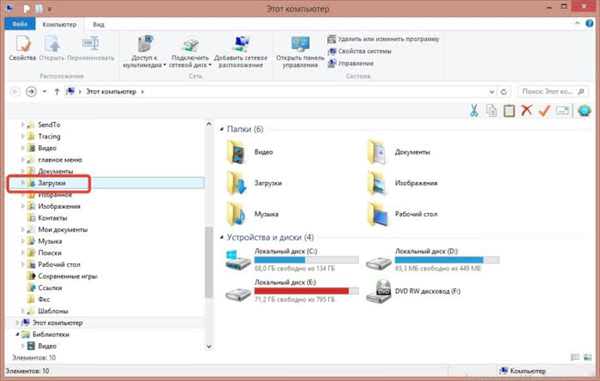
Task: Select SendTo in the tree
Action: pos(49,125)
